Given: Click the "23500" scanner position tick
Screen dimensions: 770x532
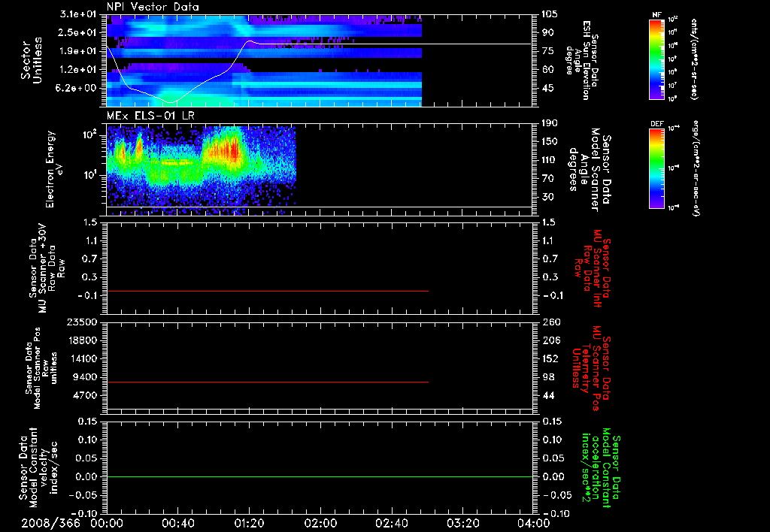Looking at the screenshot, I should coord(81,322).
